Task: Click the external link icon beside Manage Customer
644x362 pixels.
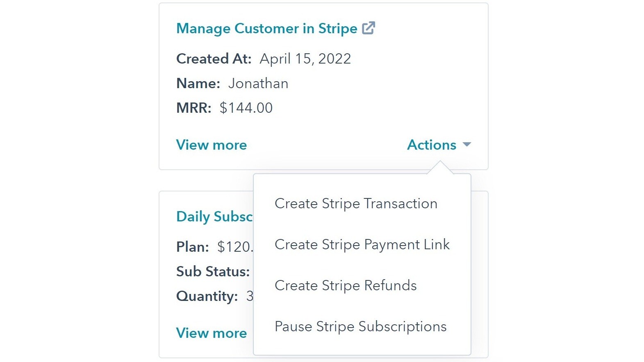Action: (x=369, y=28)
